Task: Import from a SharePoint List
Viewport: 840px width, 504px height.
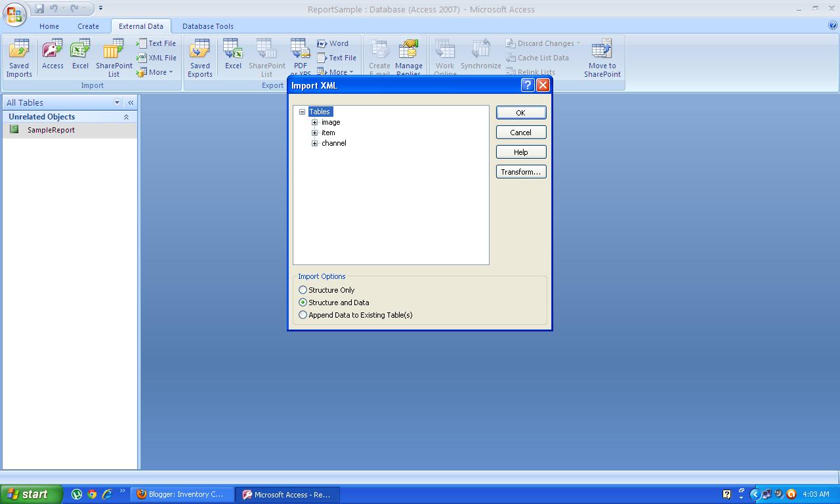Action: [114, 58]
